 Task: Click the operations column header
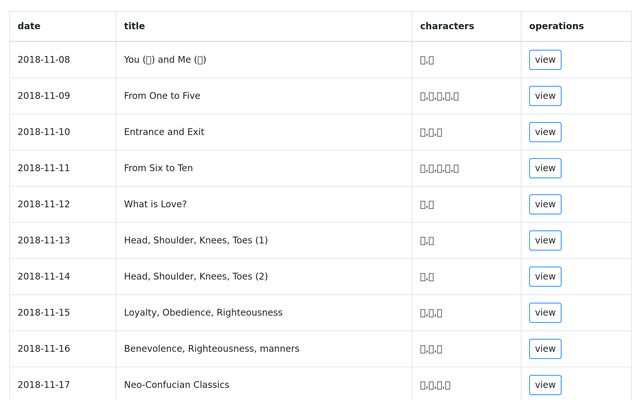coord(556,26)
